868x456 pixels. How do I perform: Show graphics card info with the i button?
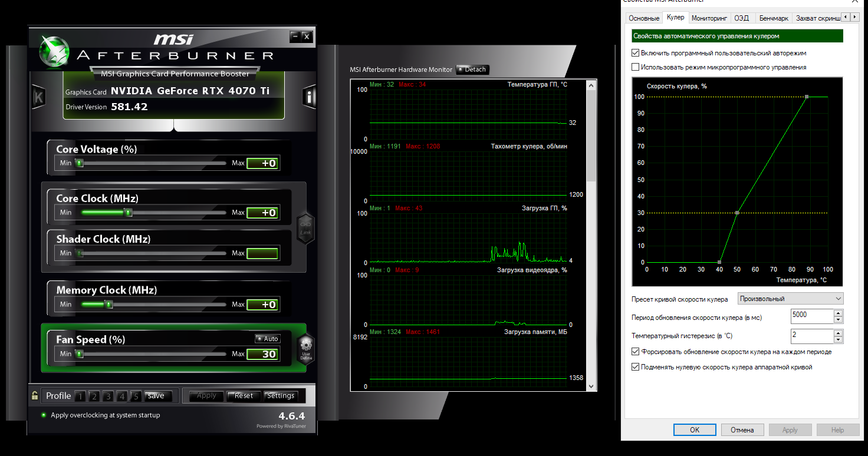point(310,97)
